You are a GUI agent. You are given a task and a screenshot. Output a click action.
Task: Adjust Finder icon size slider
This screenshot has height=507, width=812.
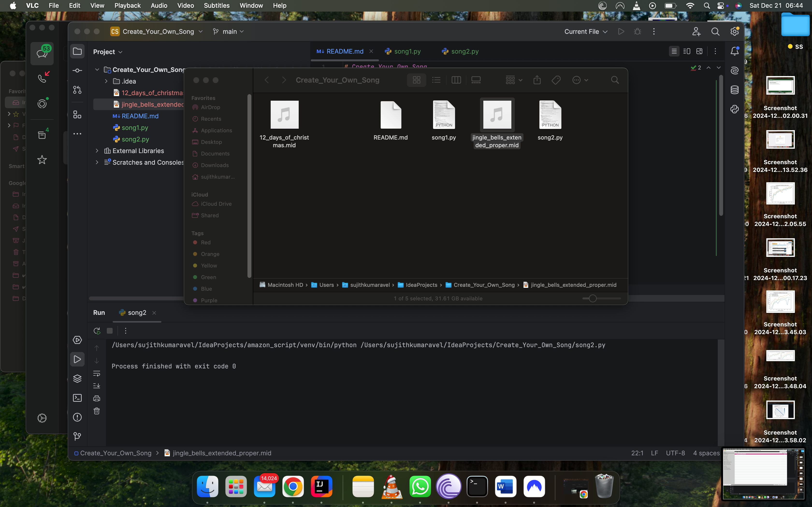[x=593, y=298]
